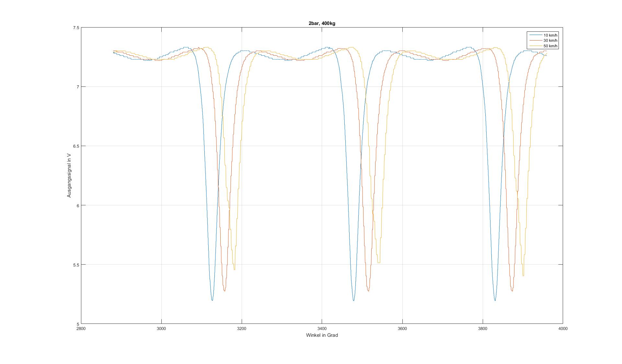
Task: Click the x-axis tick label 4000
Action: point(563,328)
